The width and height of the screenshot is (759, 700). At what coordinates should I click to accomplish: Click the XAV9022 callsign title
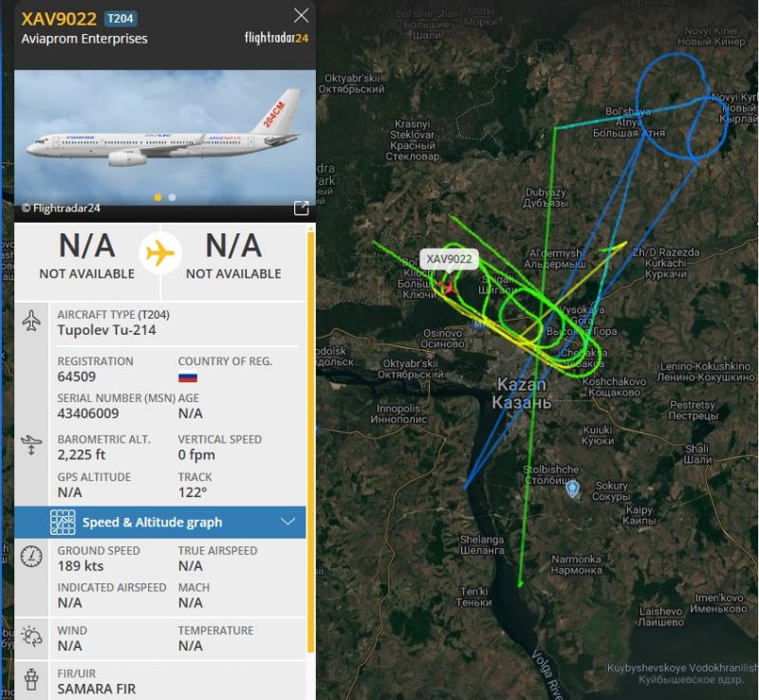[59, 19]
